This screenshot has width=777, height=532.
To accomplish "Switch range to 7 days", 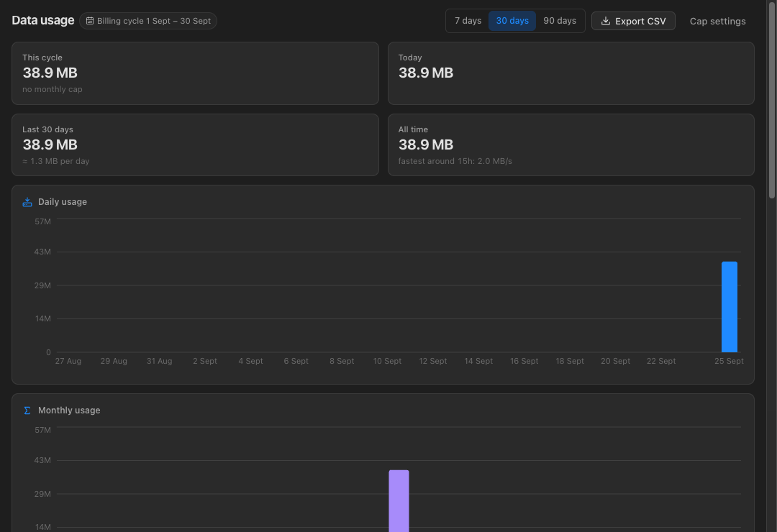I will pyautogui.click(x=468, y=21).
